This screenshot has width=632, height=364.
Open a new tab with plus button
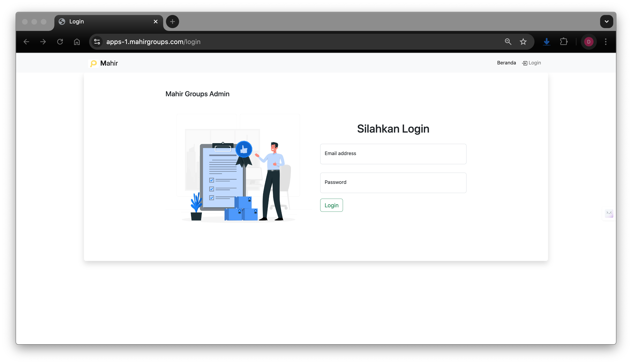[172, 22]
